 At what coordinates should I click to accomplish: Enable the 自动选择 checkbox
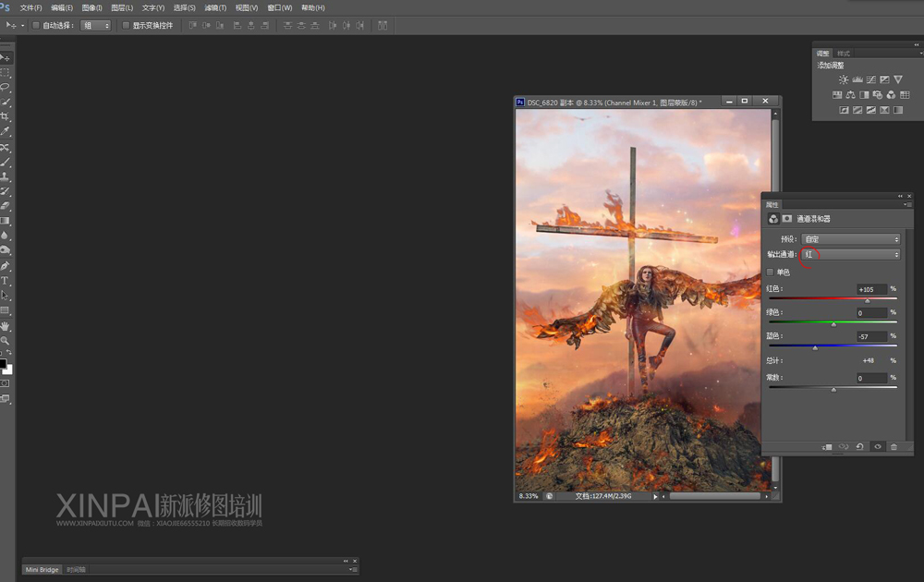coord(36,25)
